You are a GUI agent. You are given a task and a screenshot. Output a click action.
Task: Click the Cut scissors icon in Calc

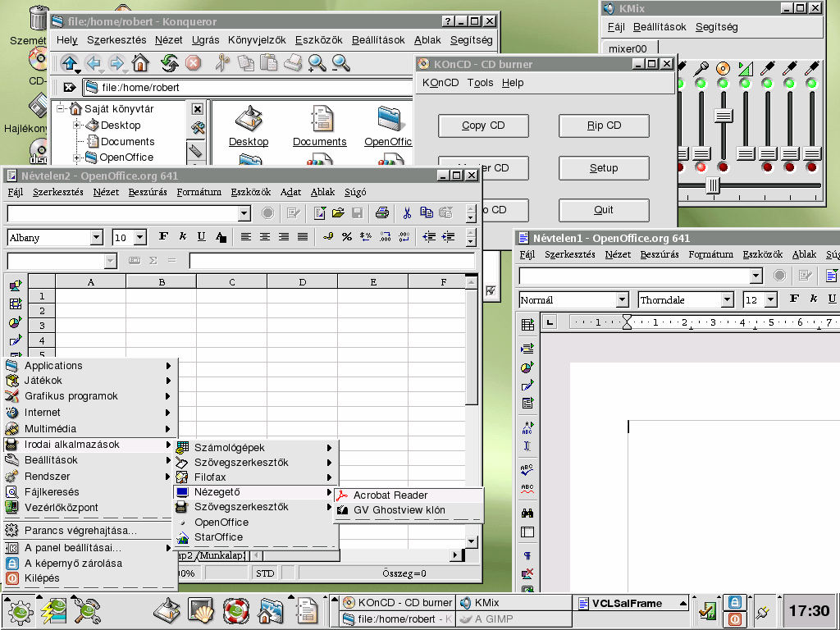click(407, 213)
